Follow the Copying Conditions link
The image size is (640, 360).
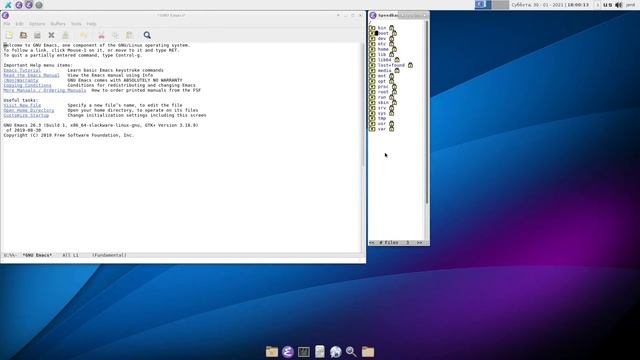point(27,85)
